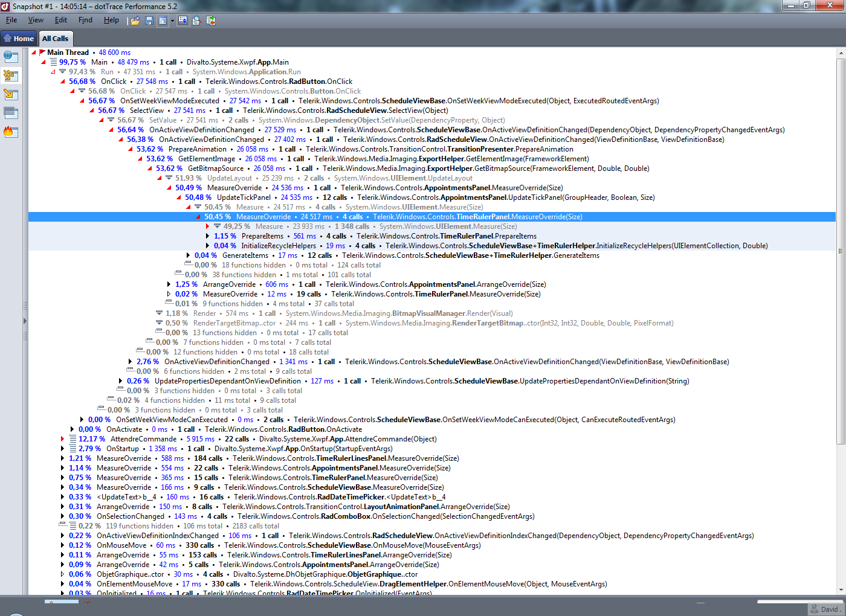Viewport: 846px width, 616px height.
Task: Click the left panel splitter arrow handle
Action: click(x=25, y=321)
